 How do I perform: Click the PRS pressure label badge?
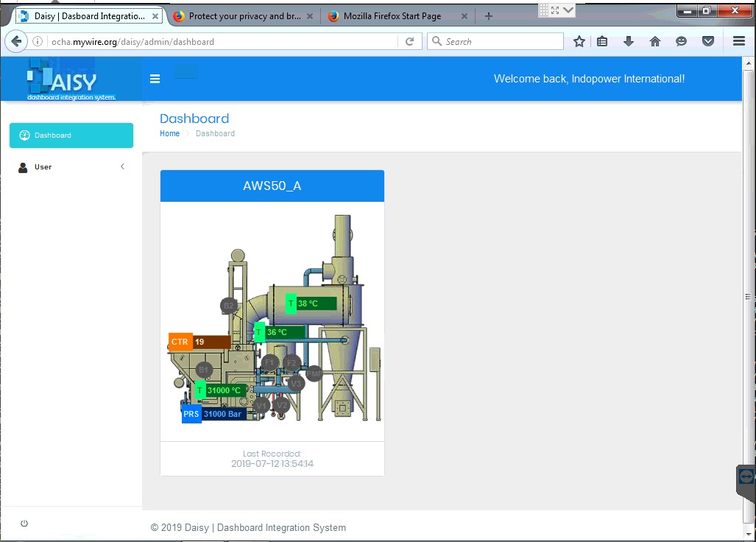coord(191,414)
